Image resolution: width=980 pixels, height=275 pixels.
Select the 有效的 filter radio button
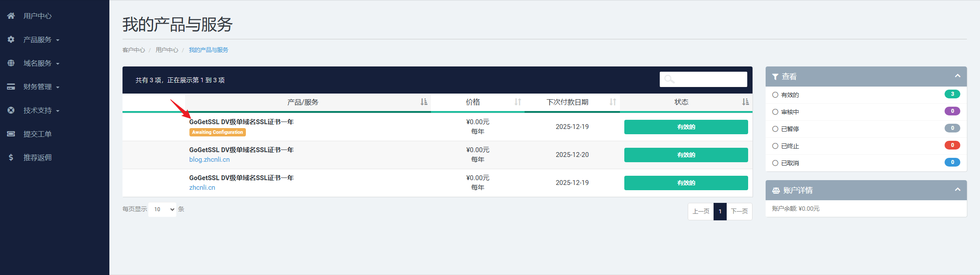(x=775, y=95)
